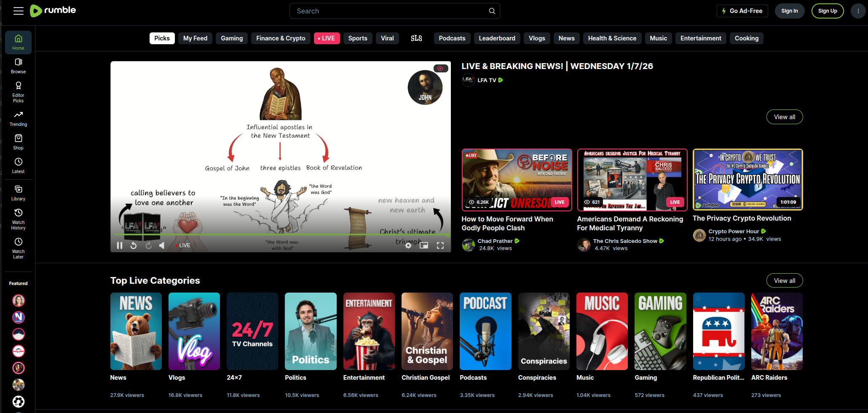Open The Privacy Crypto Revolution thumbnail
The image size is (868, 413).
pos(747,179)
